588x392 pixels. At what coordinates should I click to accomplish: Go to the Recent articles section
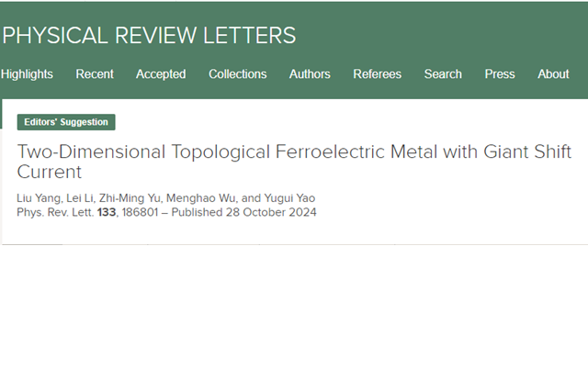pos(95,74)
